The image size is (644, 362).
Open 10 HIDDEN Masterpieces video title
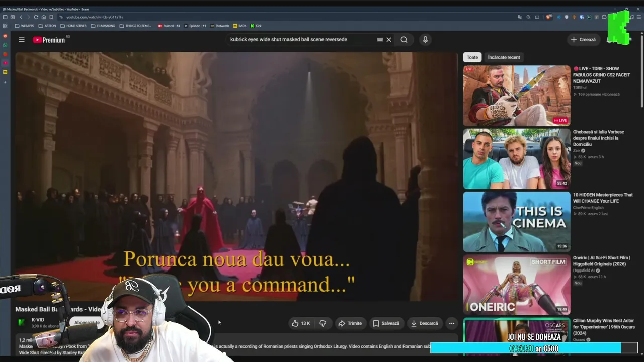pos(603,198)
